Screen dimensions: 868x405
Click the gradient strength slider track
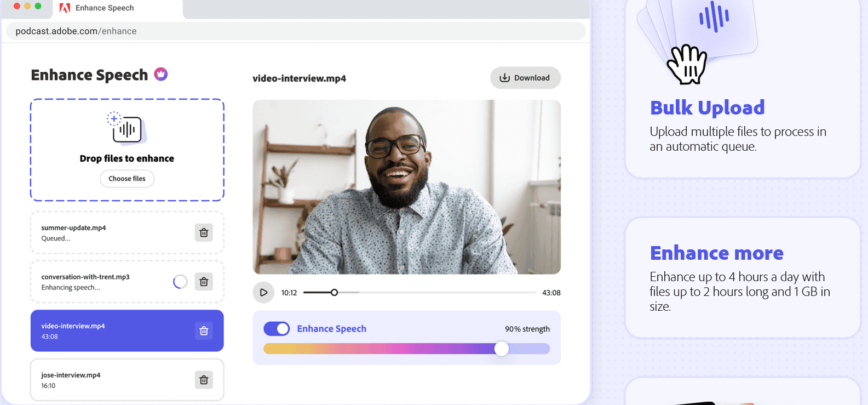point(406,349)
